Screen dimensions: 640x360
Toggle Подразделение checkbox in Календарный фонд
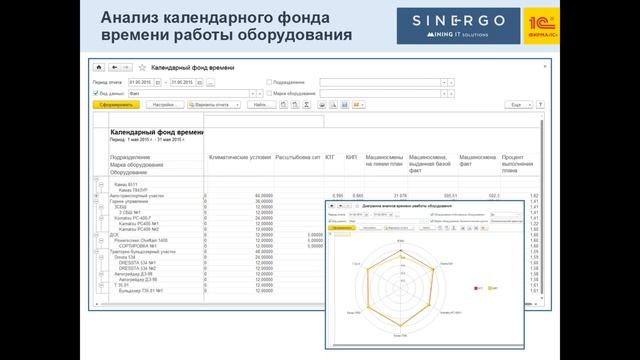[x=269, y=82]
